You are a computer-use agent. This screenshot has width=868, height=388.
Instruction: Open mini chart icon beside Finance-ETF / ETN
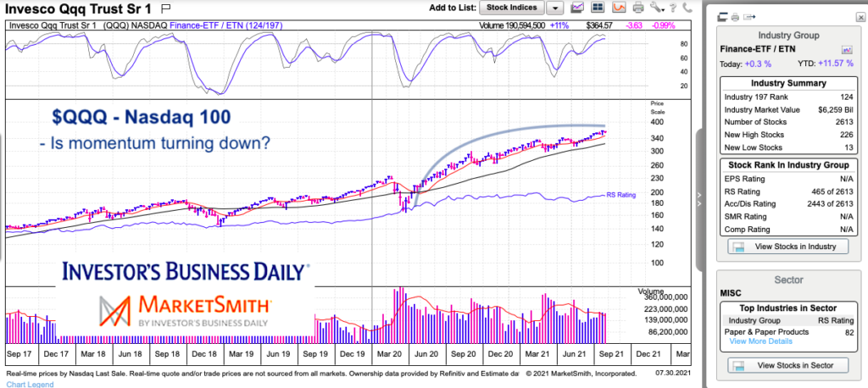[847, 50]
